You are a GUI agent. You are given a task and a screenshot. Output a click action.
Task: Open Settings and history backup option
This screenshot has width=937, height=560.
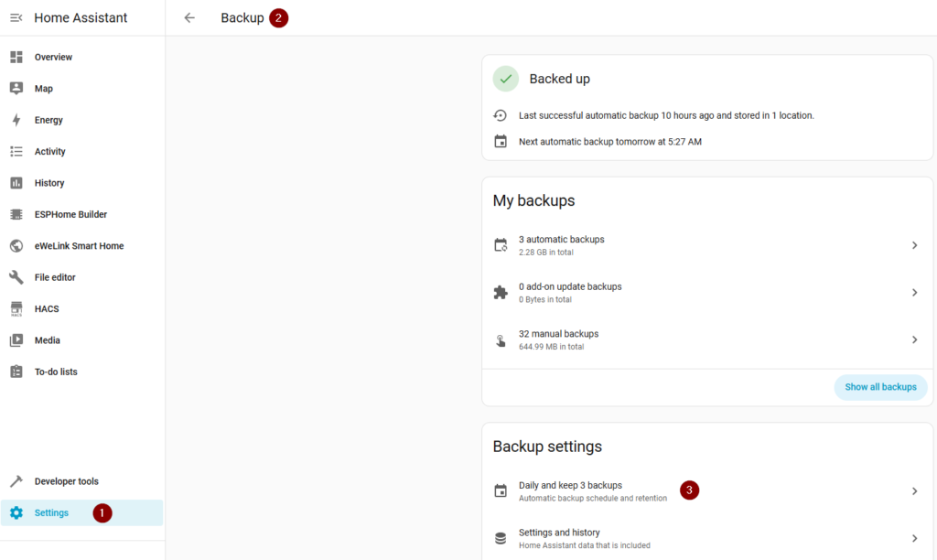click(x=559, y=538)
